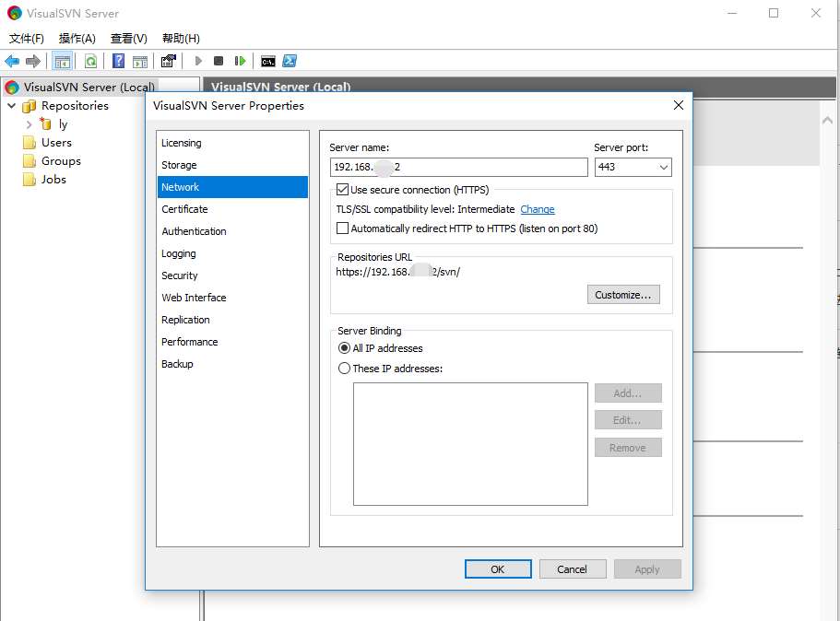The image size is (840, 621).
Task: Open the 帮助(H) menu
Action: (181, 39)
